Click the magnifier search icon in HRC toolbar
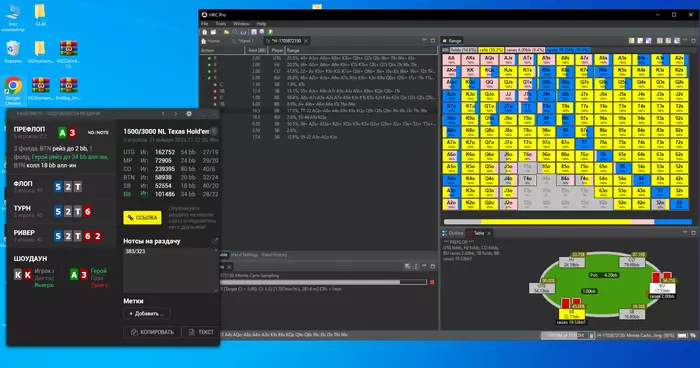Screen dimensions: 700x368 pyautogui.click(x=235, y=32)
